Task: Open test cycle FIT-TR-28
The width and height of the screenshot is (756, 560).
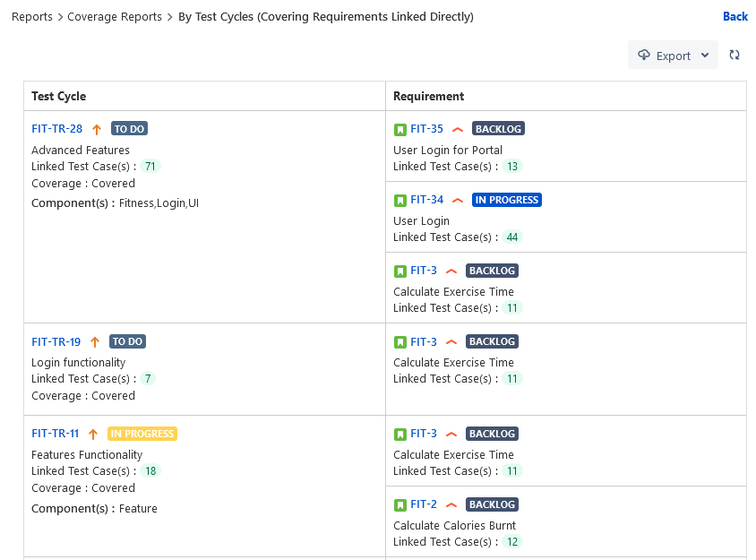Action: pyautogui.click(x=56, y=129)
